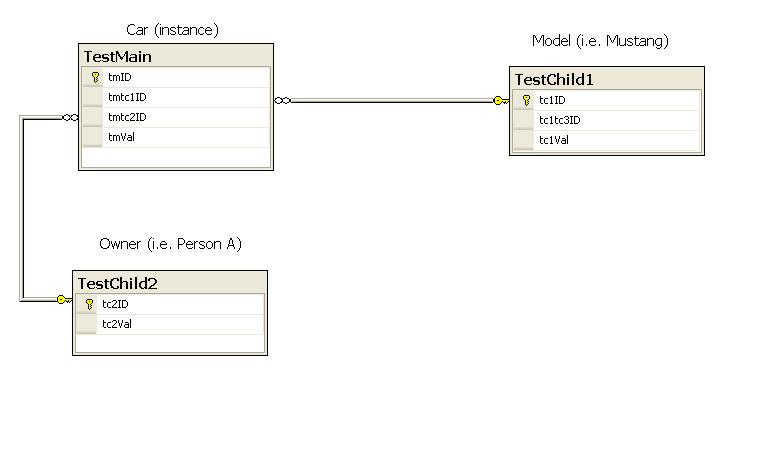Select the TestChild1 table header
This screenshot has width=770, height=455.
click(606, 79)
